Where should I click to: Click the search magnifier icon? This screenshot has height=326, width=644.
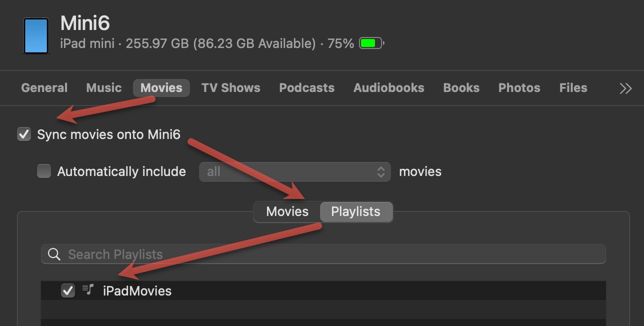54,254
